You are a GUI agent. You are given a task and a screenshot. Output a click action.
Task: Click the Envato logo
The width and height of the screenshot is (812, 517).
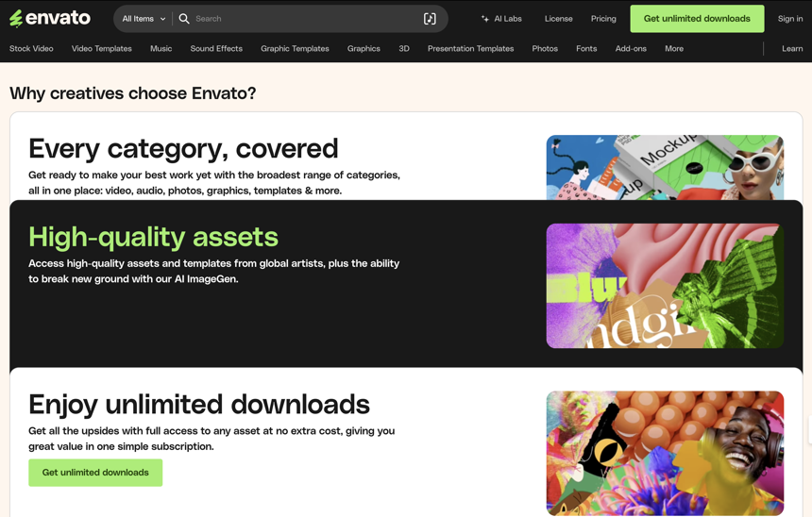point(50,19)
